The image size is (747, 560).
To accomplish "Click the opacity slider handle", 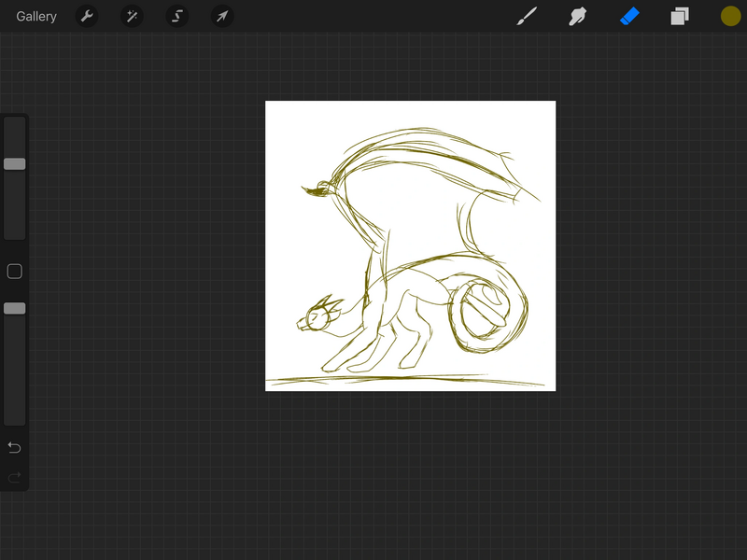I will [15, 308].
